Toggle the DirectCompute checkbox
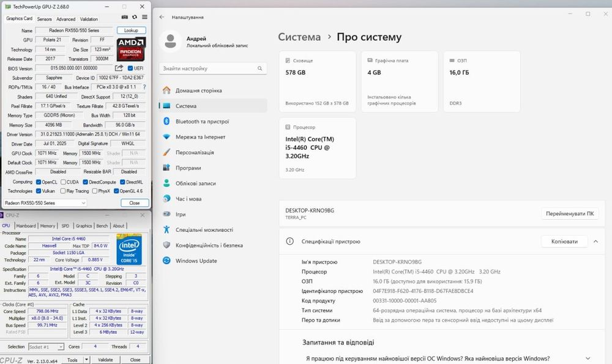612x364 pixels. point(86,182)
